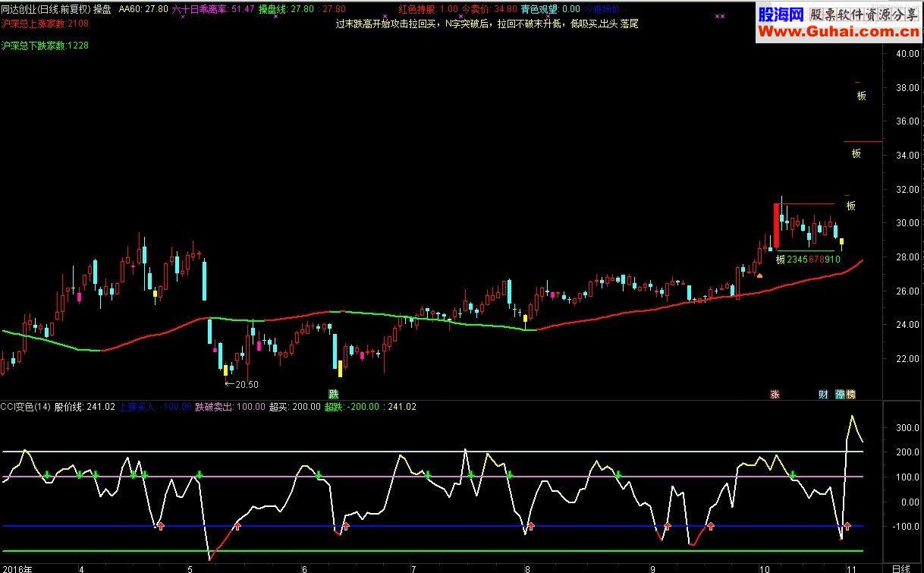Open the 财 info marker
Image resolution: width=924 pixels, height=573 pixels.
click(x=822, y=394)
